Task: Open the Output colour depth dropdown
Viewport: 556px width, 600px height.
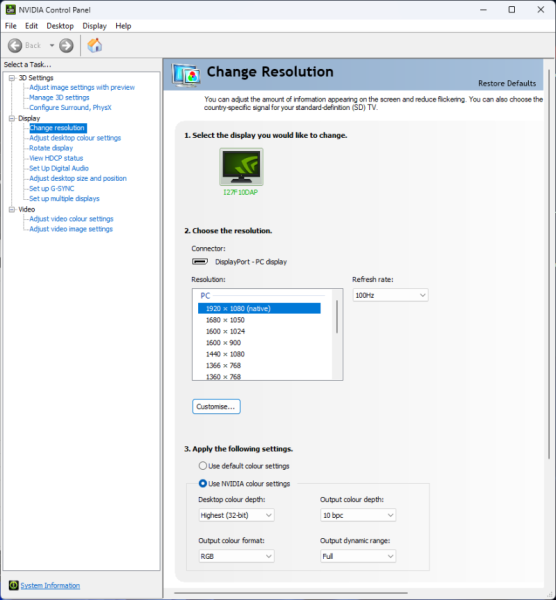Action: [x=358, y=515]
